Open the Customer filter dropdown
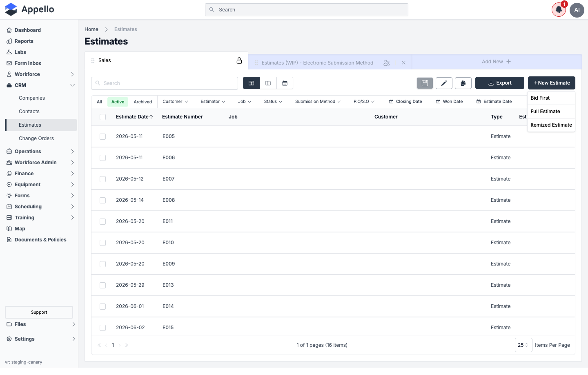 coord(175,102)
